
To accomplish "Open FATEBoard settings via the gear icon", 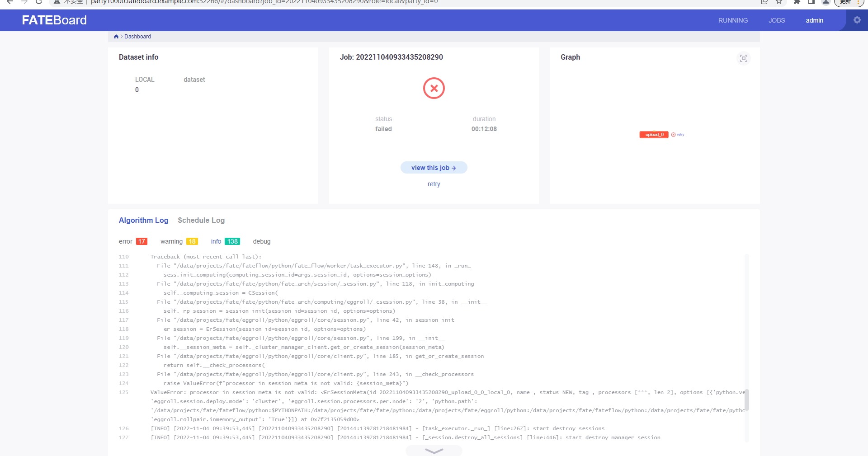I will (x=858, y=20).
